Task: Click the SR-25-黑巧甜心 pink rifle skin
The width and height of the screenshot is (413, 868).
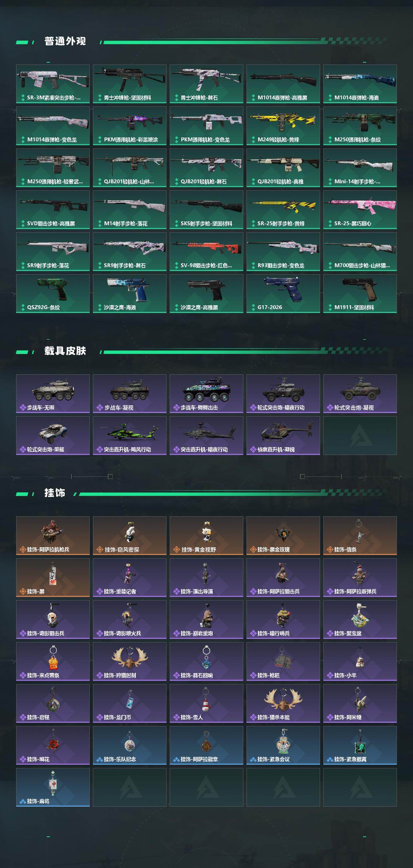Action: tap(360, 210)
